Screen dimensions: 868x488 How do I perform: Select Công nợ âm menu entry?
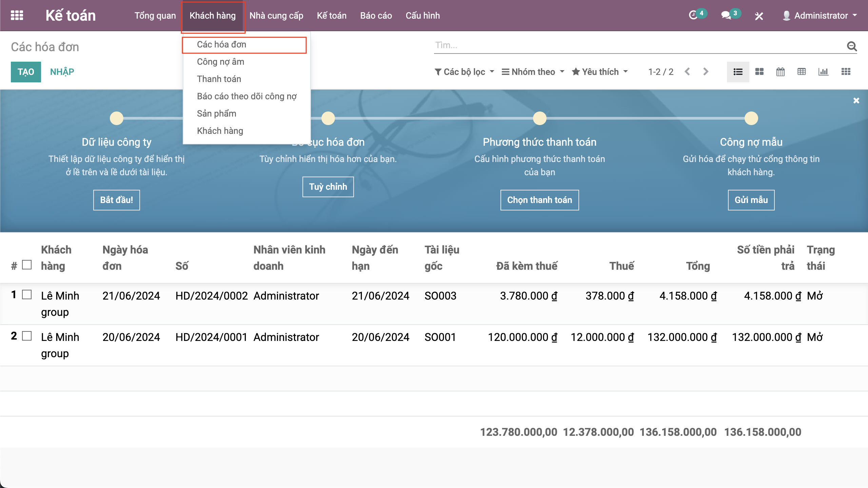click(x=220, y=62)
